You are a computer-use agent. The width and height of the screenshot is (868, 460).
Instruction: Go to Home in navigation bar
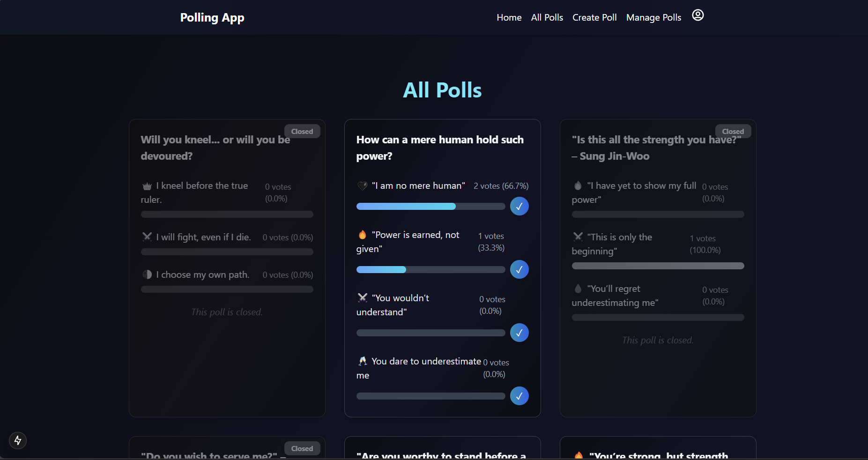point(509,17)
